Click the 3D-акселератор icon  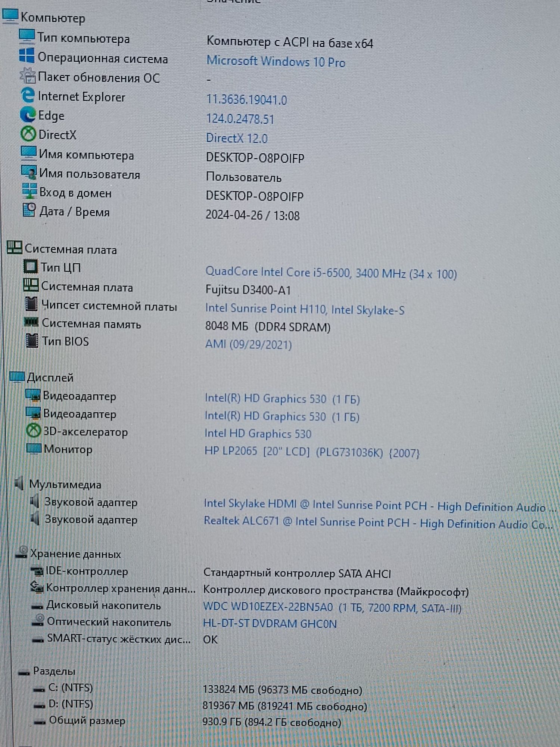pyautogui.click(x=34, y=431)
